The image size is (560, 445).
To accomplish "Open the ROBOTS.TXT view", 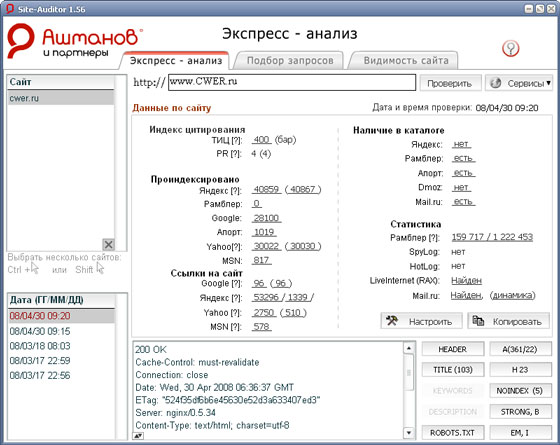I will point(452,432).
